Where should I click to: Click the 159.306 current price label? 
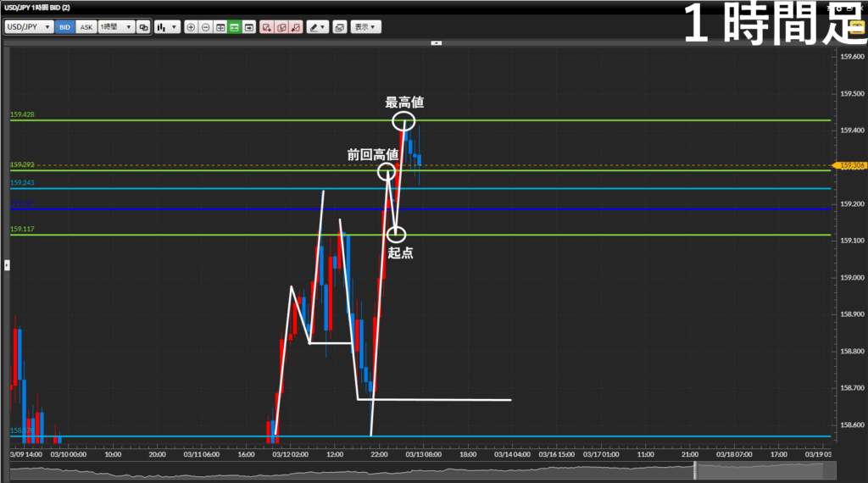pos(850,166)
